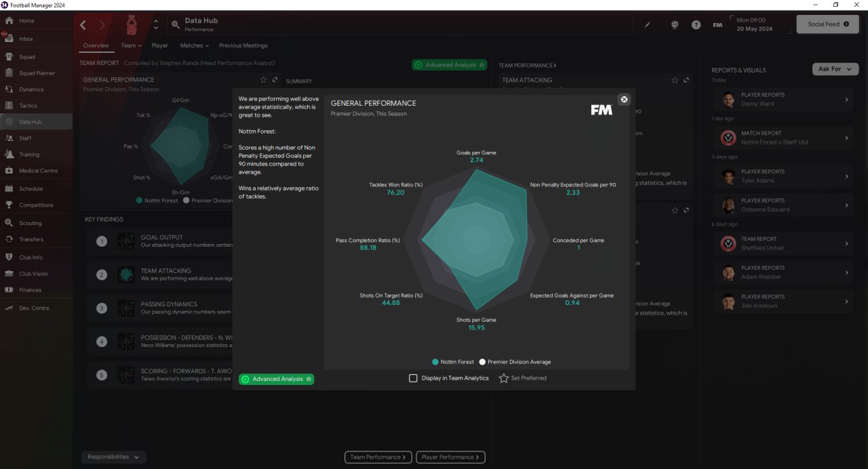Close the General Performance popup
Screen dimensions: 868x469
tap(625, 99)
